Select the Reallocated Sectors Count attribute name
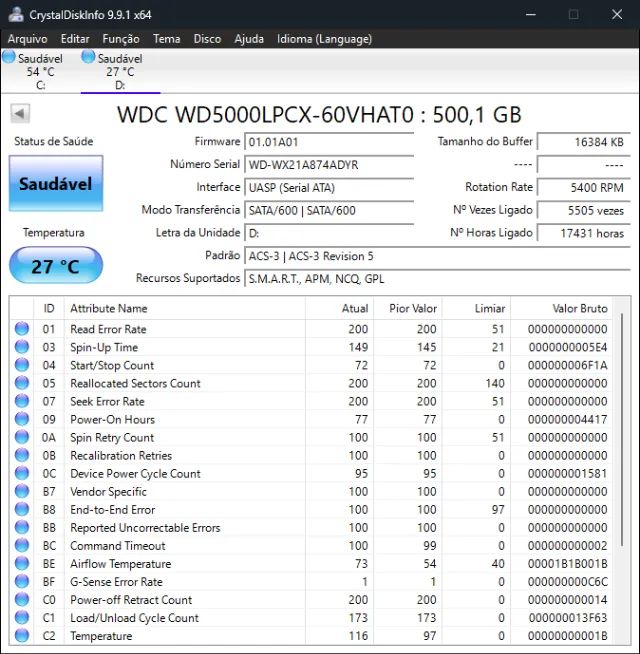This screenshot has width=640, height=654. (x=135, y=383)
